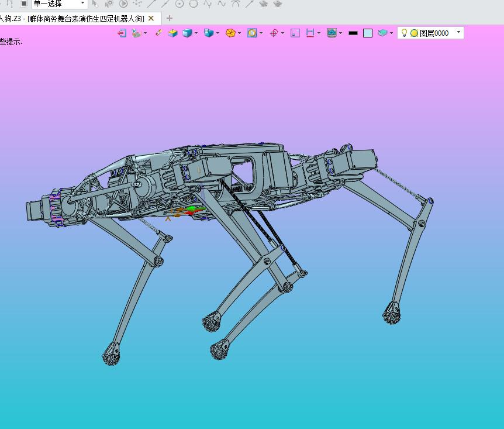Click the purple square frame icon
This screenshot has width=504, height=429.
(x=295, y=33)
